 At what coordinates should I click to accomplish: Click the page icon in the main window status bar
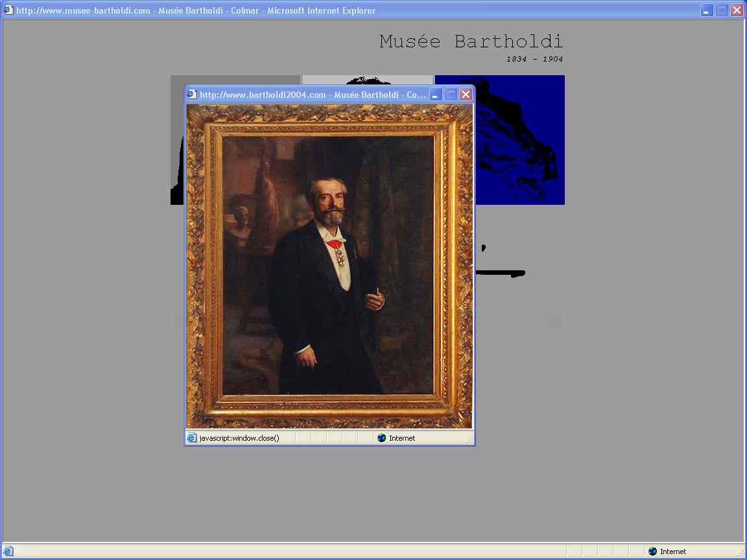click(8, 552)
